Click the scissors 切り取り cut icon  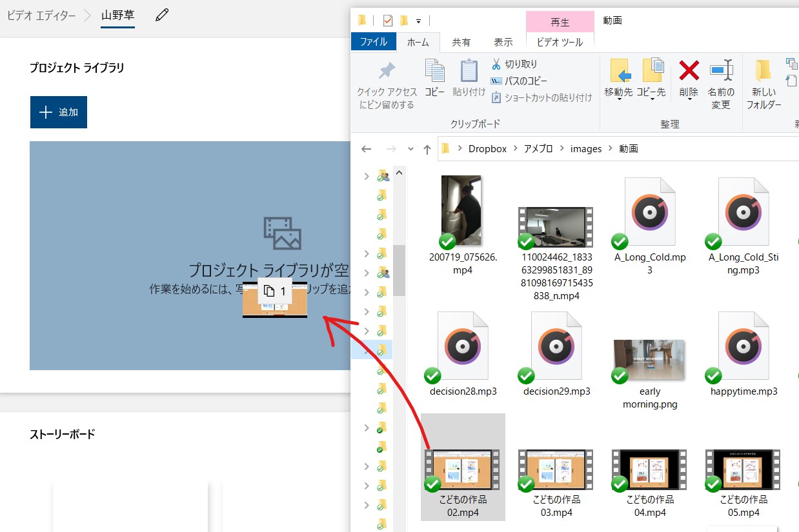tap(496, 64)
